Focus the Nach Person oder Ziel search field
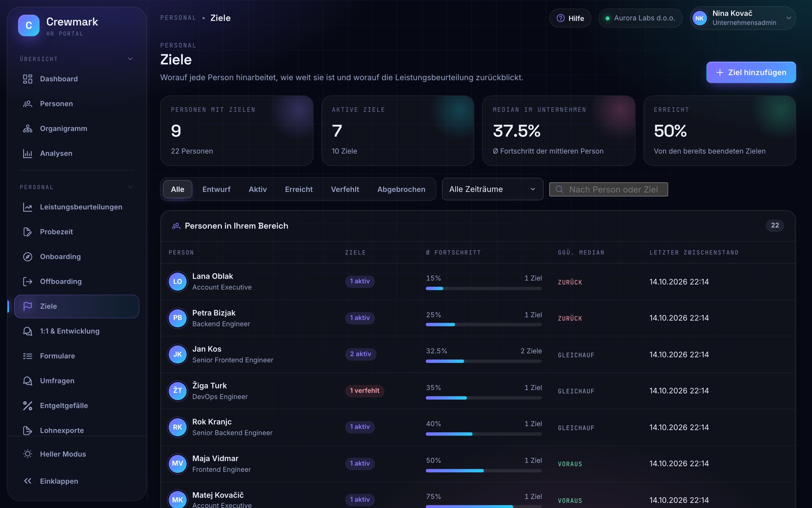 coord(609,189)
